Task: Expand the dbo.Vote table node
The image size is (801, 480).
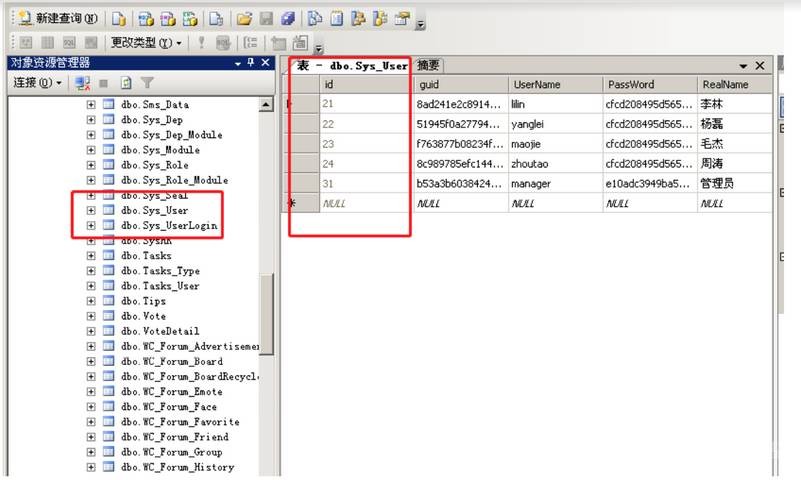Action: 91,316
